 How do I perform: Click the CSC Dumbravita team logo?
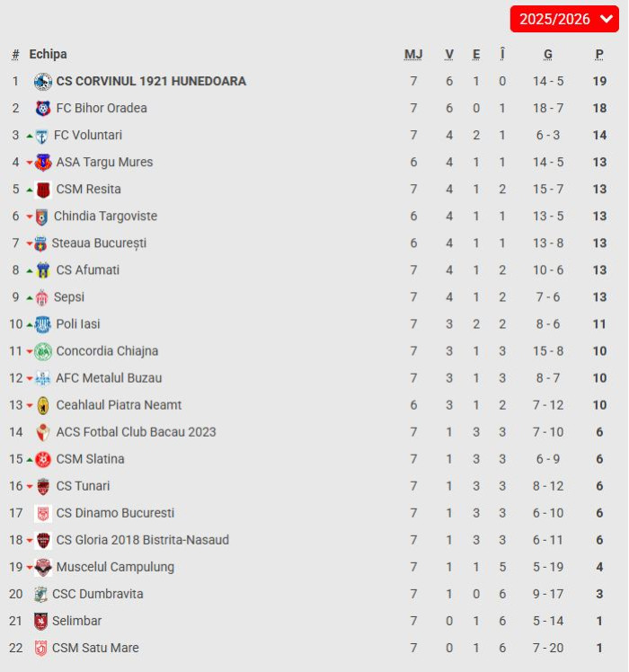(40, 594)
